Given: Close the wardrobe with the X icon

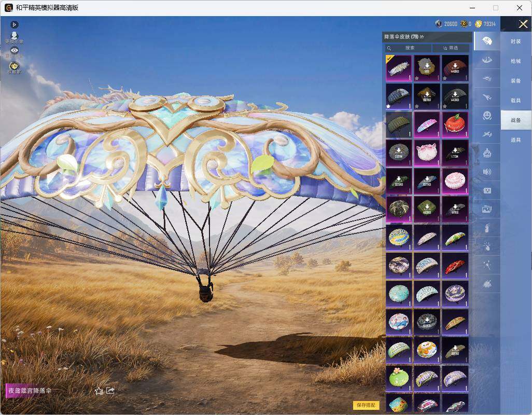Looking at the screenshot, I should 523,24.
